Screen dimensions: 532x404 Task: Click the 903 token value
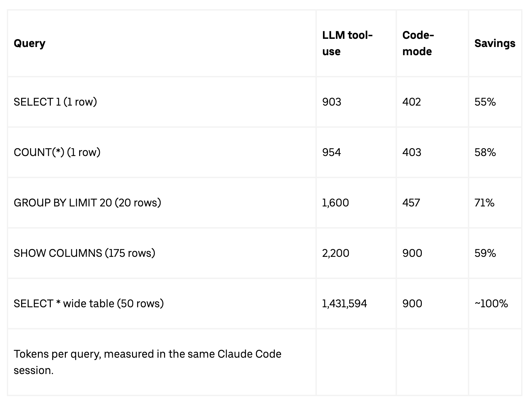point(331,102)
